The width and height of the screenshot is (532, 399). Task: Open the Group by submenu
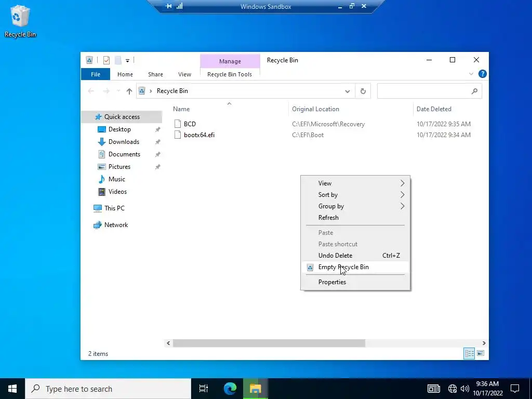355,206
